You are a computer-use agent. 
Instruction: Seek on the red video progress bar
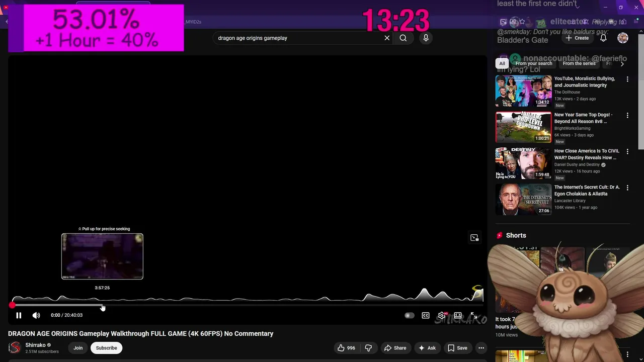pyautogui.click(x=248, y=305)
